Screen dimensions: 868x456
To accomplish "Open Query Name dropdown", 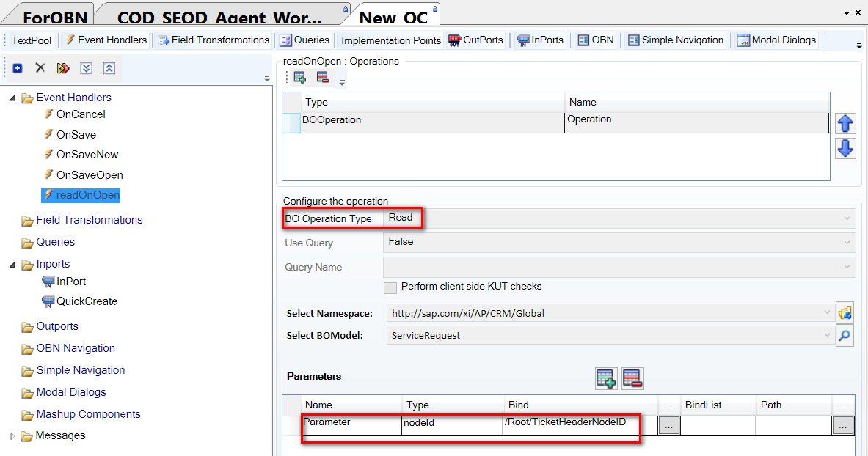I will [x=847, y=267].
